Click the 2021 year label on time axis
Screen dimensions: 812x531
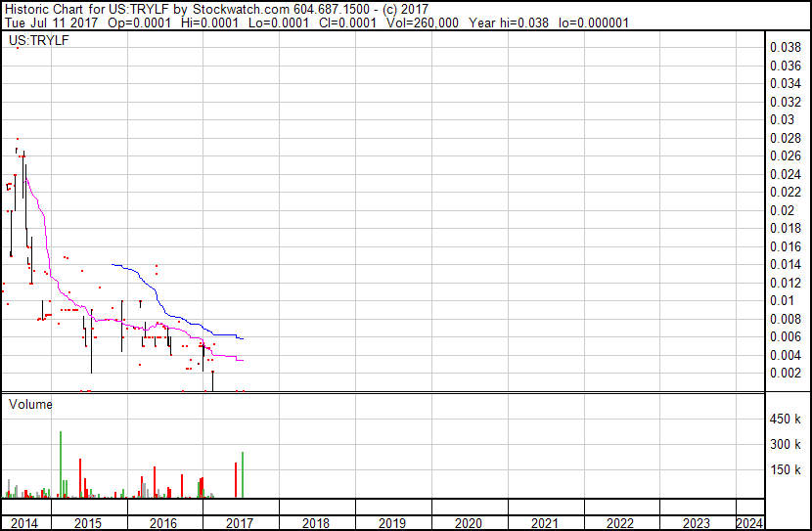point(545,523)
